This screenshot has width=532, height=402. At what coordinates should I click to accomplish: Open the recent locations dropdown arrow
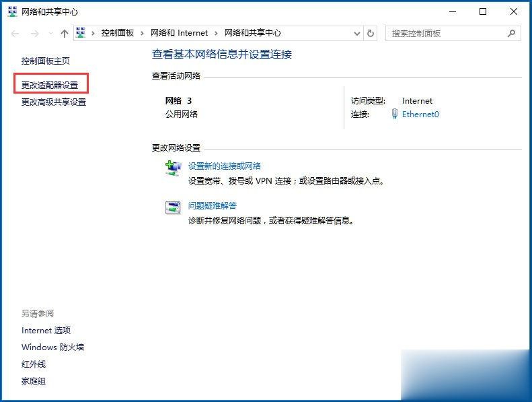point(51,33)
